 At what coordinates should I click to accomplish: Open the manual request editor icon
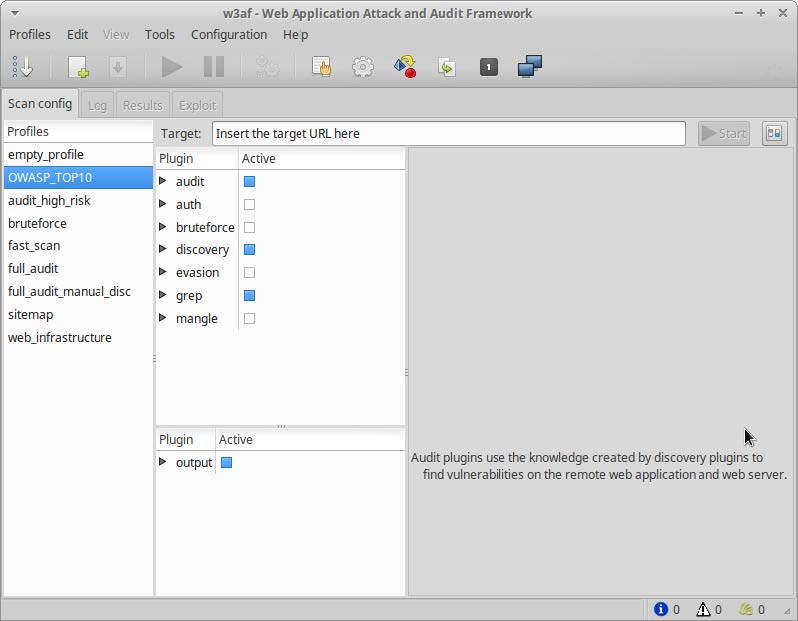click(x=322, y=67)
